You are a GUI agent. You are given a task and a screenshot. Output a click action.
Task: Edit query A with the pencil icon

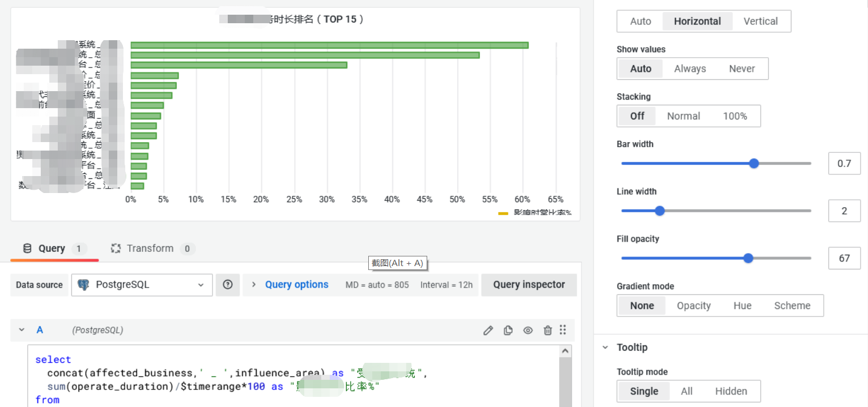(x=488, y=330)
